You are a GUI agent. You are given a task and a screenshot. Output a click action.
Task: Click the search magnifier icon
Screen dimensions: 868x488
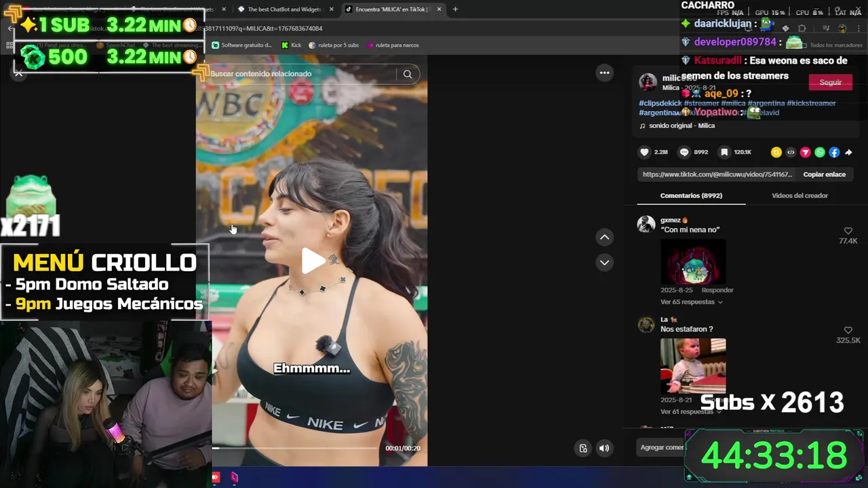coord(408,74)
